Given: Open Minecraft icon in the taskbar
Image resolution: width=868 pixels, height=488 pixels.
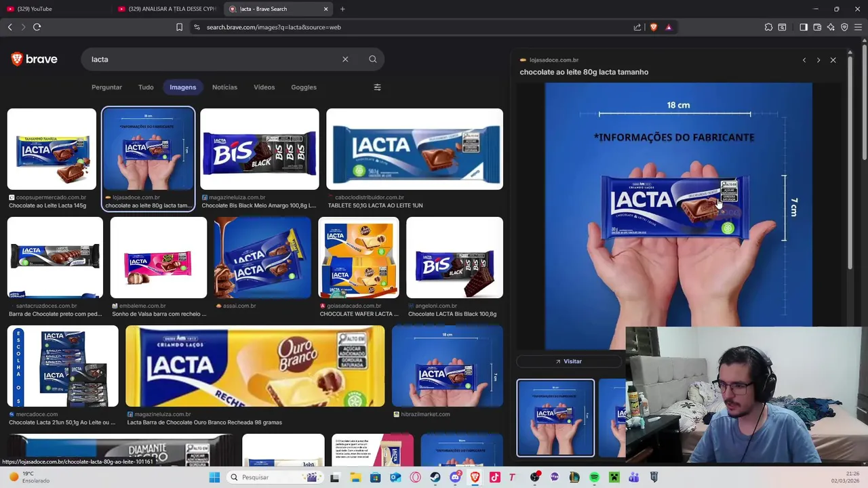Looking at the screenshot, I should [614, 477].
